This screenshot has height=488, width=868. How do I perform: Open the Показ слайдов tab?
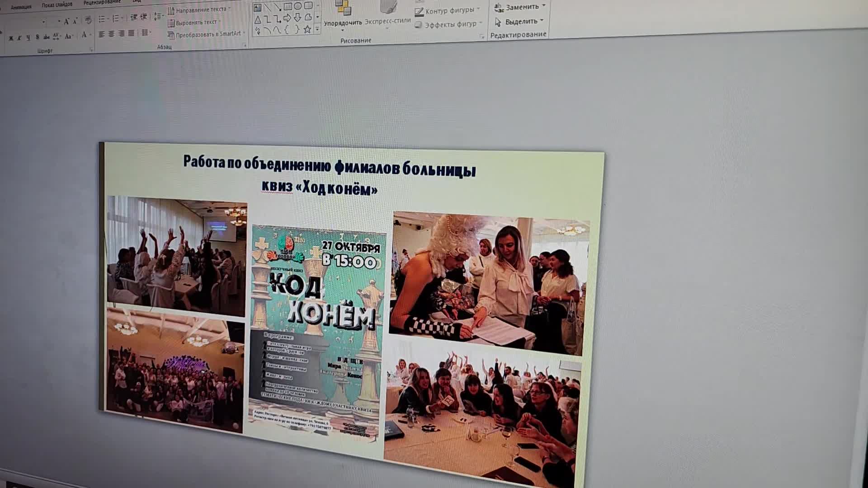[57, 5]
